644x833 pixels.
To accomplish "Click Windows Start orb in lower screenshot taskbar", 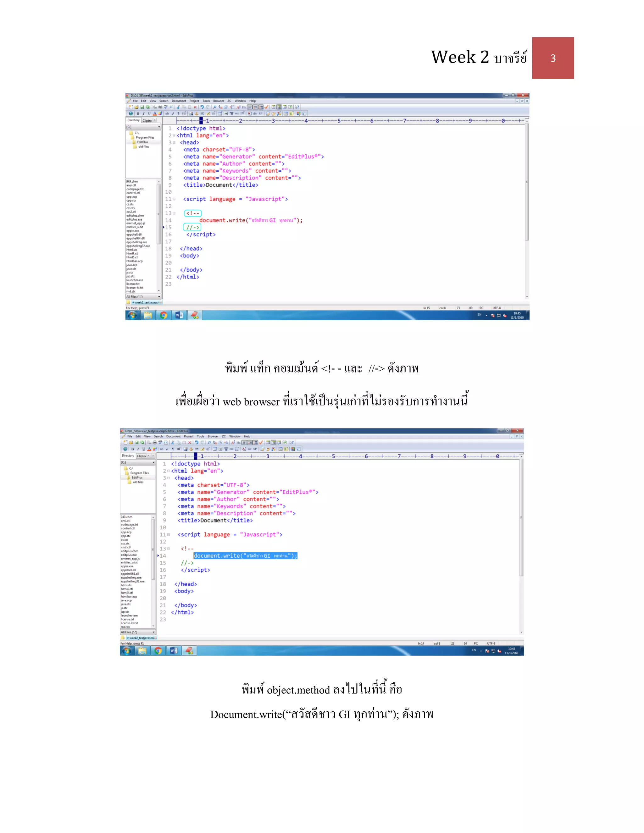I will point(127,651).
